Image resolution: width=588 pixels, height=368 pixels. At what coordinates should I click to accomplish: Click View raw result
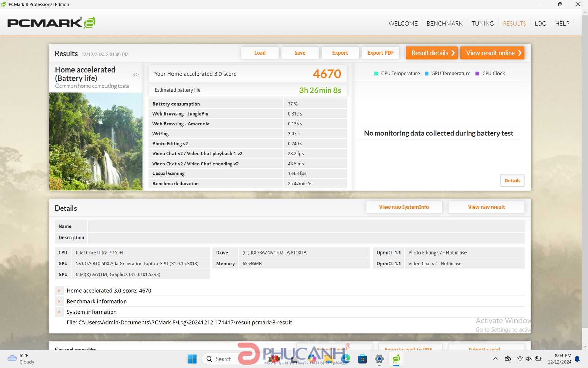[486, 207]
